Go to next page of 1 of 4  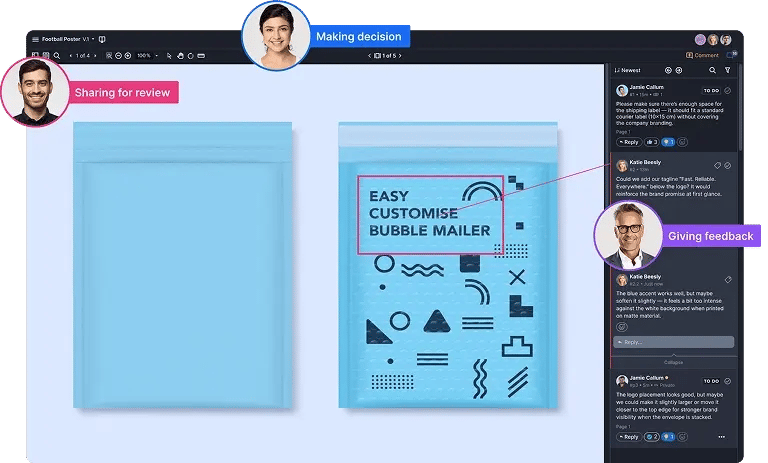[95, 56]
